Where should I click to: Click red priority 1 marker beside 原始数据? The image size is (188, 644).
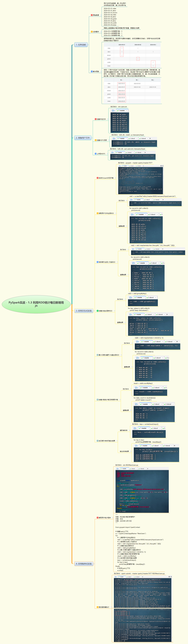(92, 15)
